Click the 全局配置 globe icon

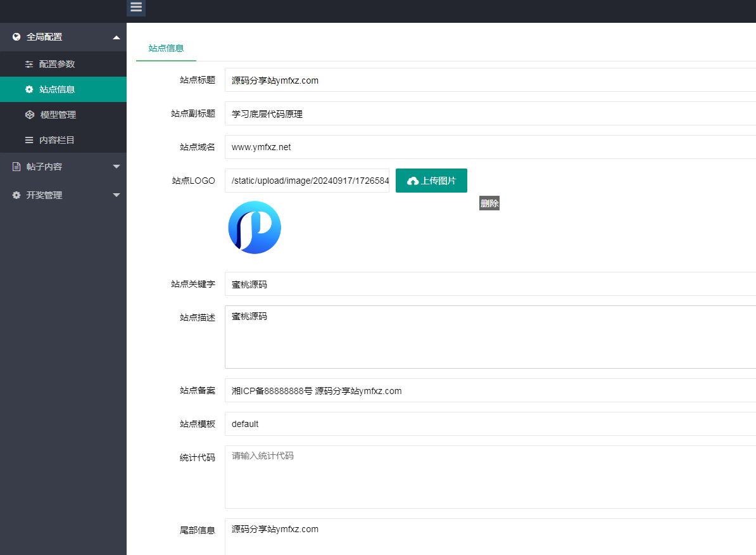coord(16,37)
